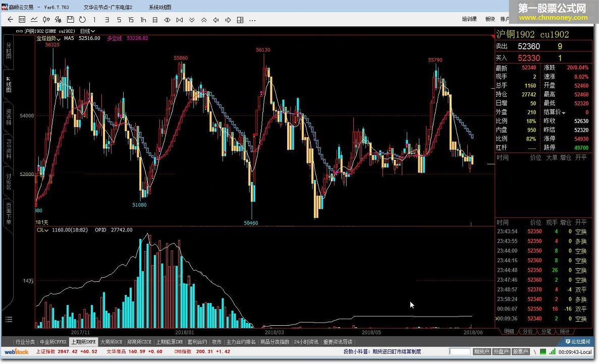Screen dimensions: 599x364
Task: Click the double chevron down icon
Action: point(192,20)
